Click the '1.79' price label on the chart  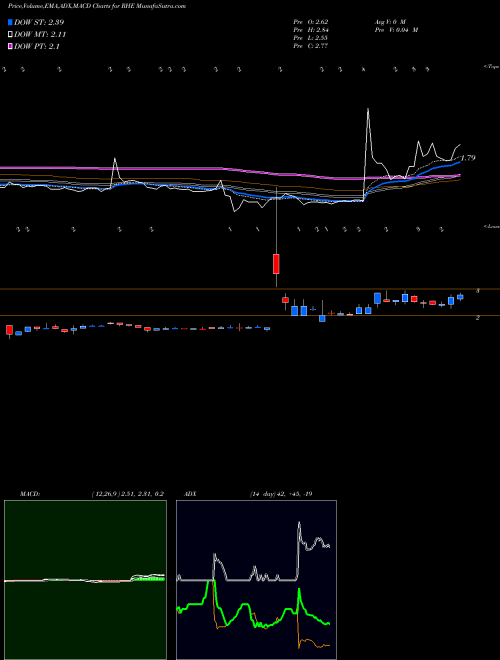pyautogui.click(x=468, y=158)
